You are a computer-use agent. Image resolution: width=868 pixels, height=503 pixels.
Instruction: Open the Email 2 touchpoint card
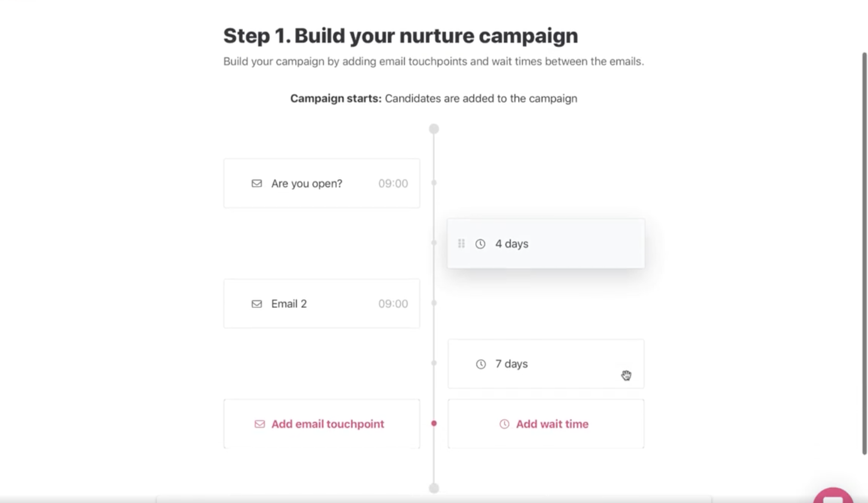(321, 304)
